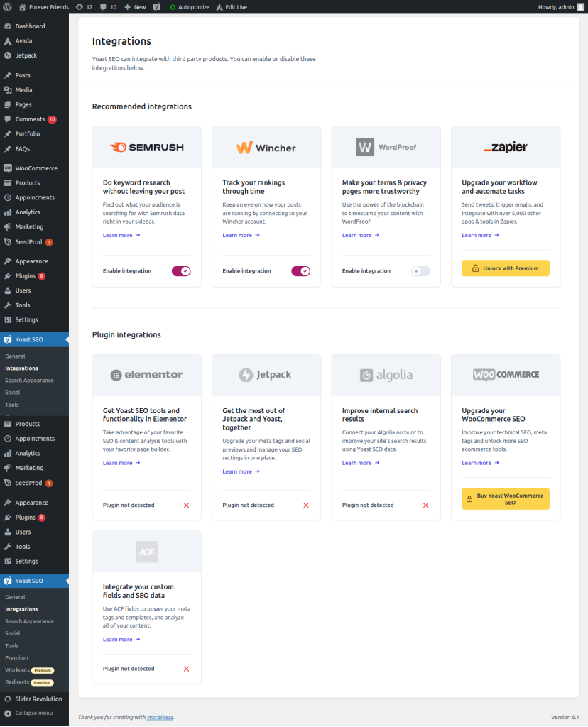This screenshot has height=727, width=588.
Task: Click the Yoast icon in the admin bar
Action: (156, 6)
